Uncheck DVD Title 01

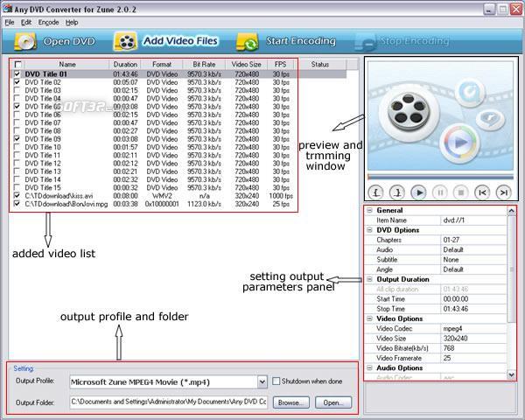[17, 73]
